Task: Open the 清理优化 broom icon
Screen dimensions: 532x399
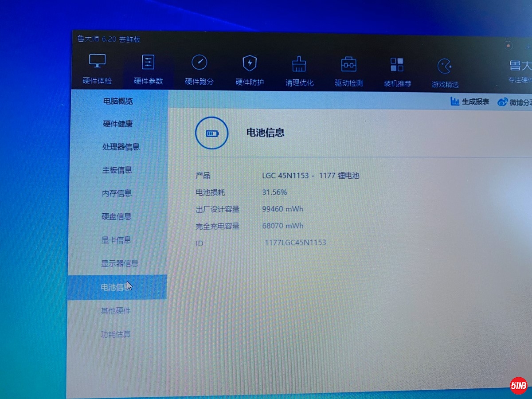Action: click(x=299, y=64)
